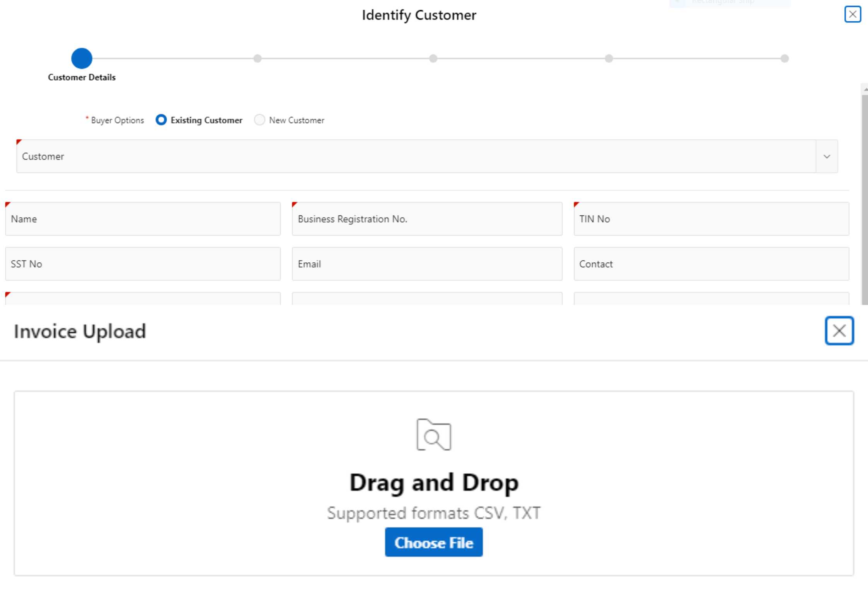Focus the Business Registration No. field
This screenshot has height=614, width=868.
click(x=427, y=219)
